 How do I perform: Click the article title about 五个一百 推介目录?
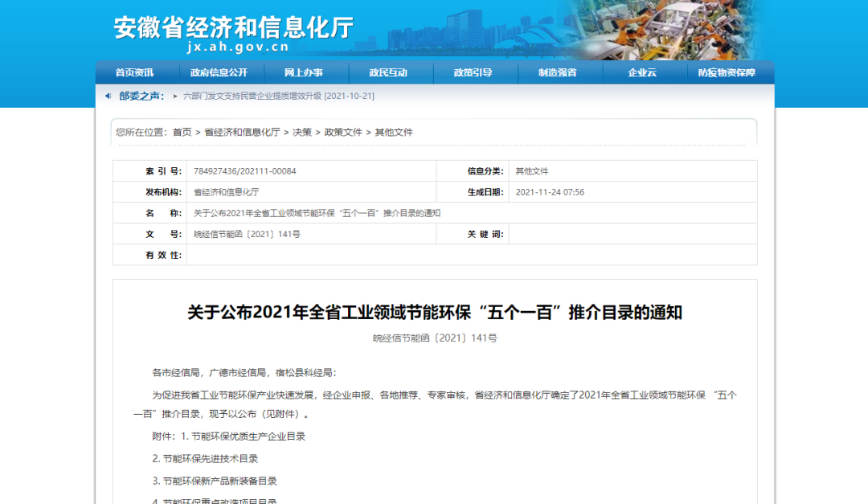[x=435, y=313]
